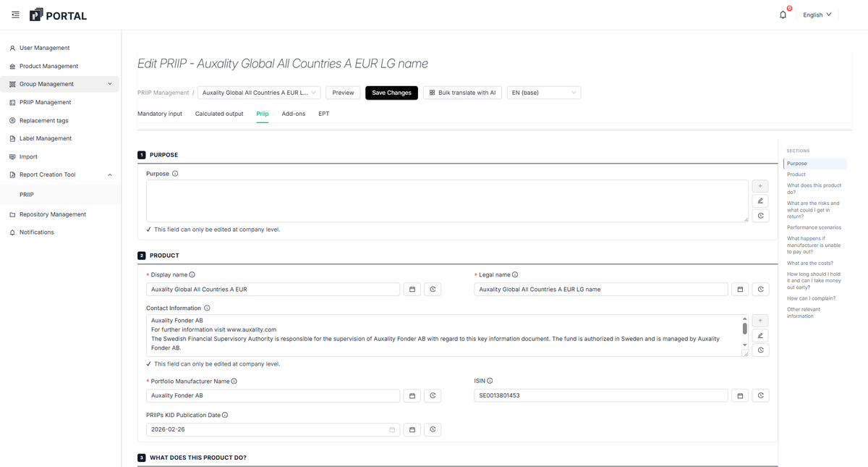Viewport: 868px width, 467px height.
Task: Open notifications via the bell icon
Action: point(783,14)
